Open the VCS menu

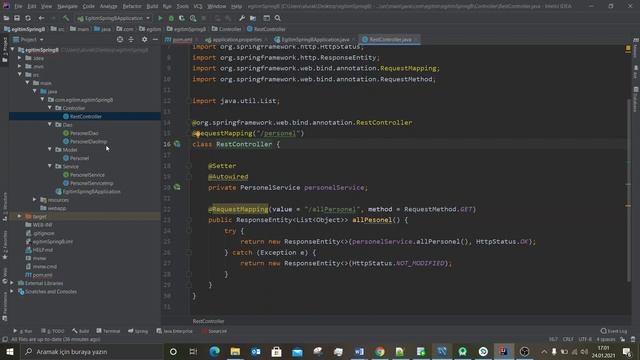pyautogui.click(x=198, y=6)
